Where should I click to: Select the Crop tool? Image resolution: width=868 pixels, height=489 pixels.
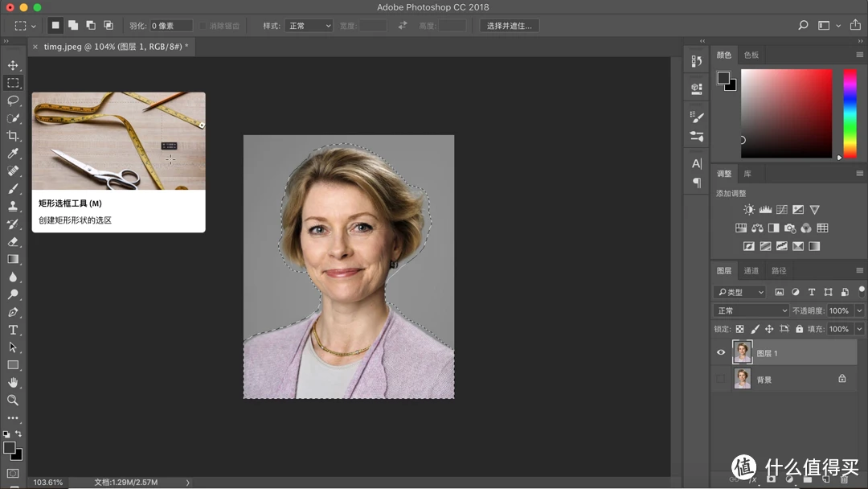[13, 136]
